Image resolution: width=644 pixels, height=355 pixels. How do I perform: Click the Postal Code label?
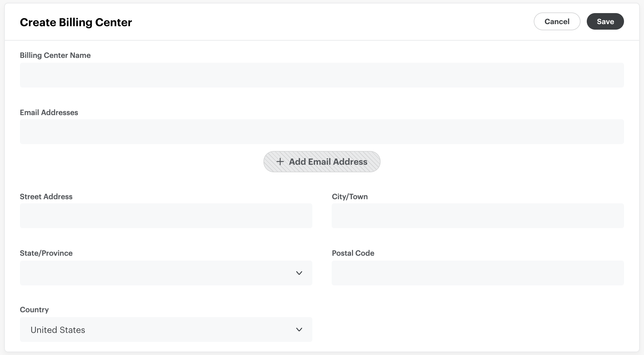click(353, 253)
